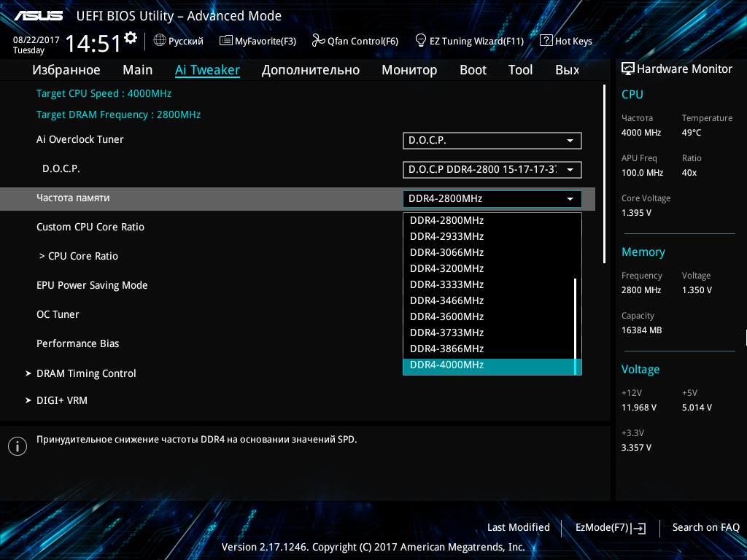Select the Ai Tweaker tab
Screen dimensions: 747x560
point(207,70)
